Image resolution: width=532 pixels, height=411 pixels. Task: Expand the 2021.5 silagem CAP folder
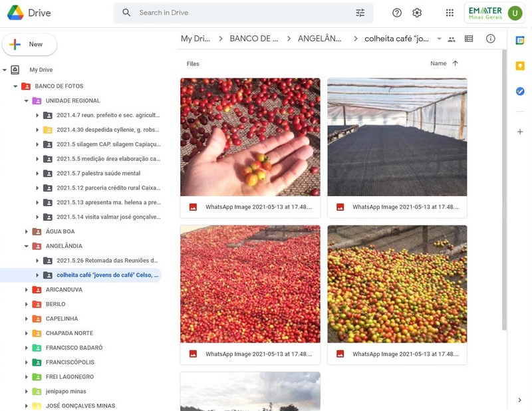pyautogui.click(x=37, y=144)
